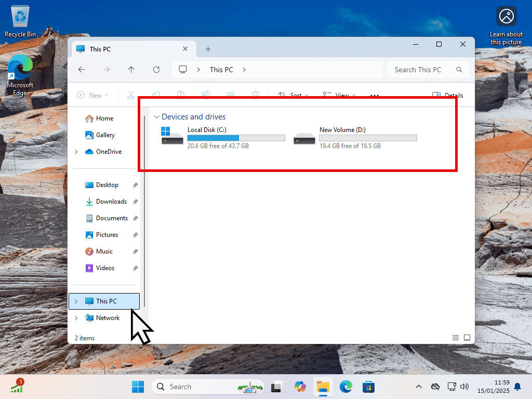The image size is (532, 399).
Task: Click the Cut scissors icon
Action: [130, 95]
